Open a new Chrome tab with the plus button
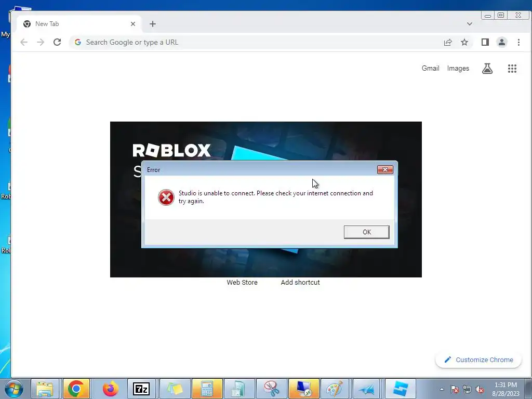Screen dimensions: 532x399 (x=153, y=24)
